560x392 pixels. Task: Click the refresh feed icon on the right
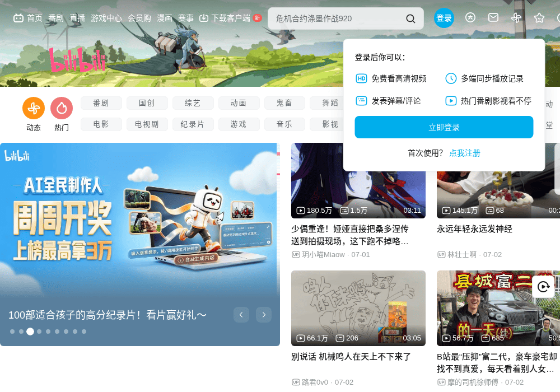[543, 286]
